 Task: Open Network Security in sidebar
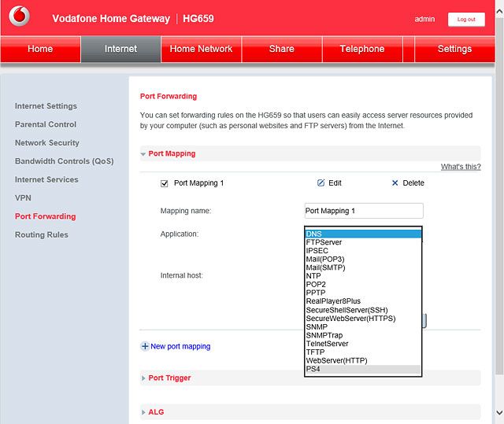coord(47,143)
